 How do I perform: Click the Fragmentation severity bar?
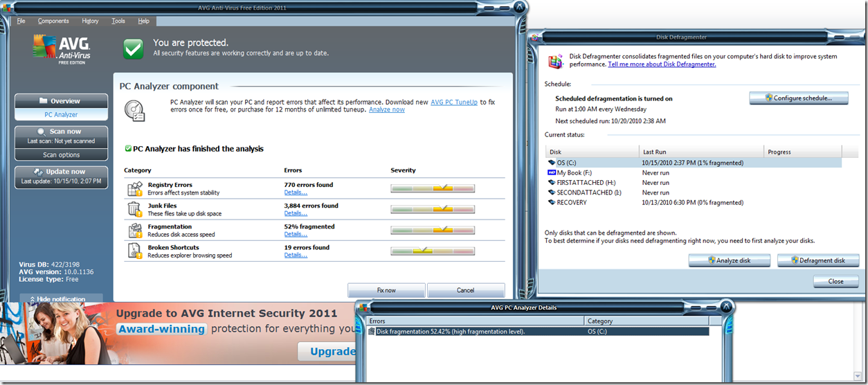(432, 230)
